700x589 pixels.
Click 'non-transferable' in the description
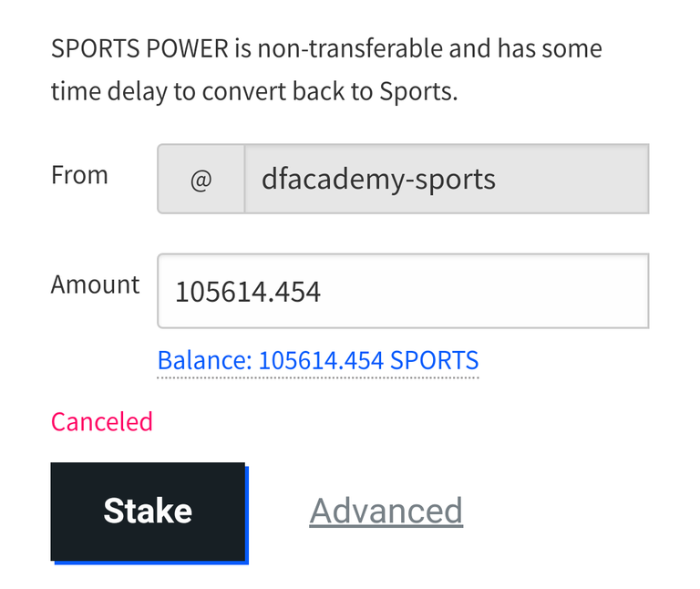351,48
